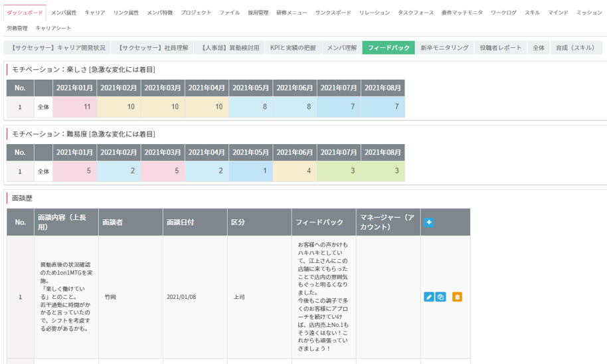Click the green 2021年08月 難易度 cell showing 3
This screenshot has height=364, width=607.
pyautogui.click(x=383, y=171)
